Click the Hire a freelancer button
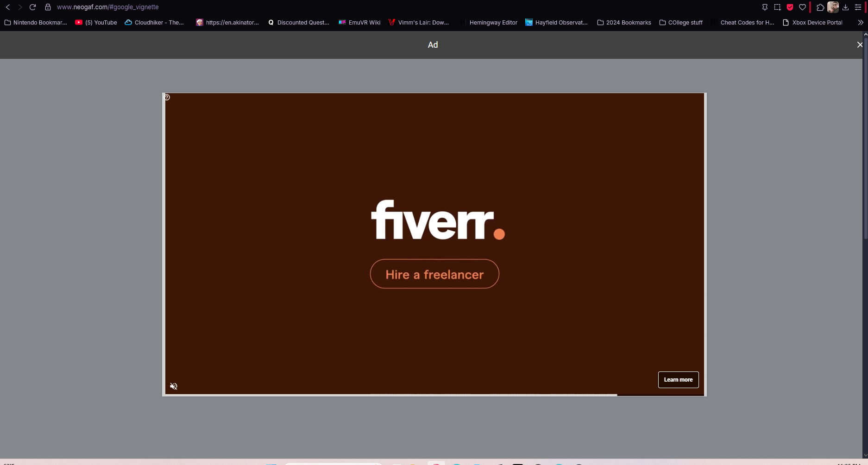The image size is (868, 465). pyautogui.click(x=434, y=274)
